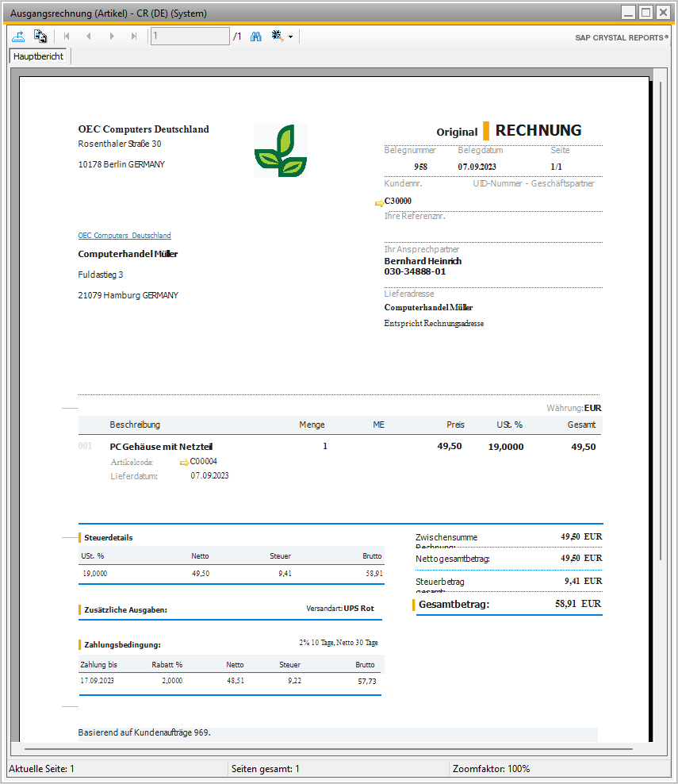The image size is (678, 784).
Task: Go to last page arrow
Action: [133, 36]
